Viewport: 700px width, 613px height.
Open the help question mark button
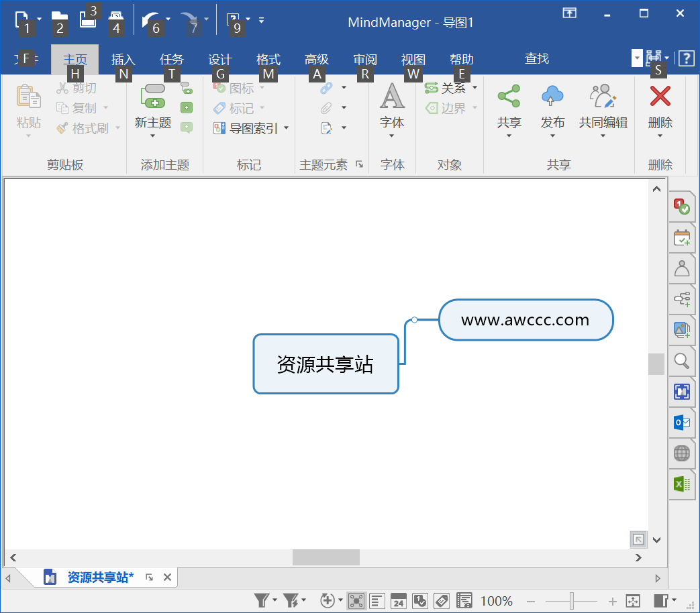[686, 58]
